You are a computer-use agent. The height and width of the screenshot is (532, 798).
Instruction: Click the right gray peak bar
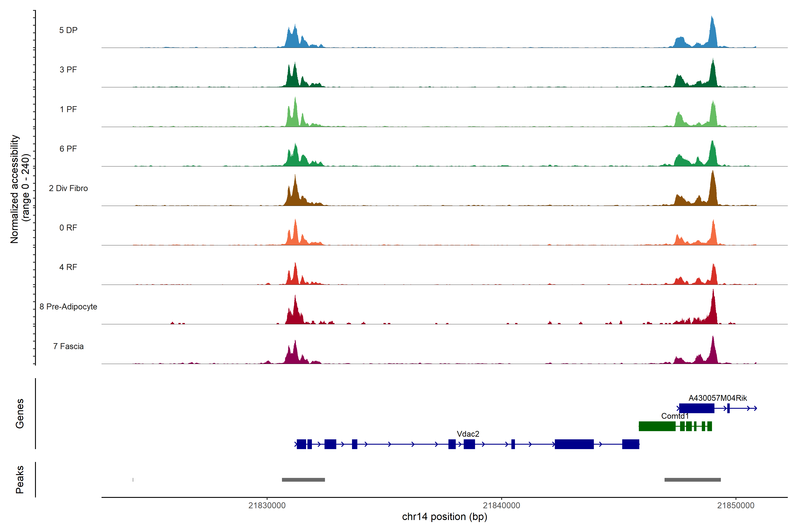pyautogui.click(x=692, y=480)
